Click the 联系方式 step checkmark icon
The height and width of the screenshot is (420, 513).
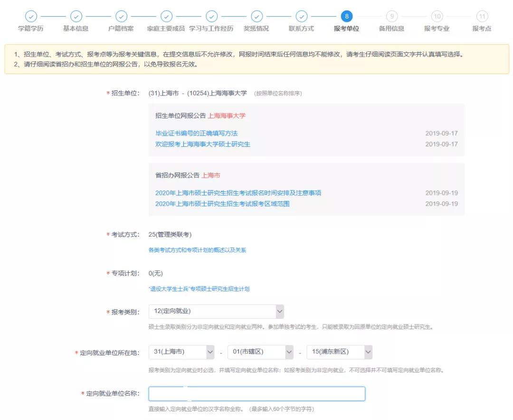pos(302,17)
